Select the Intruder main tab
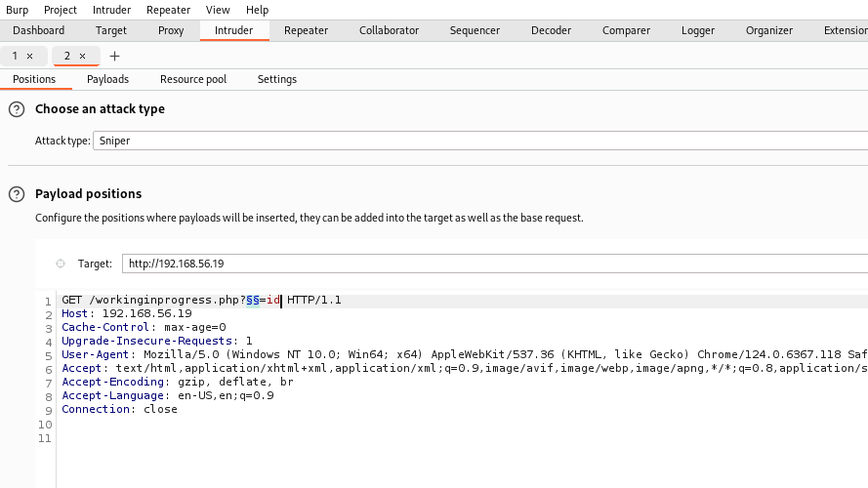868x488 pixels. tap(233, 30)
